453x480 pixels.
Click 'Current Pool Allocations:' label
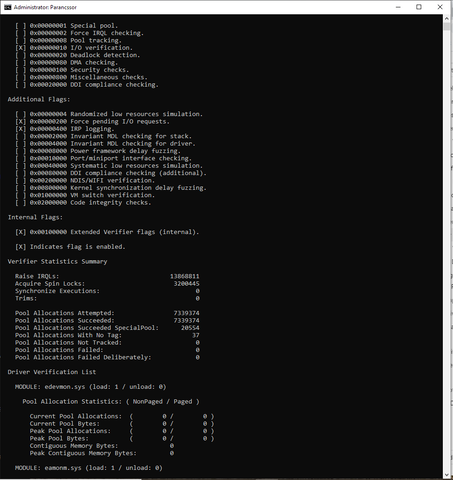[x=76, y=416]
